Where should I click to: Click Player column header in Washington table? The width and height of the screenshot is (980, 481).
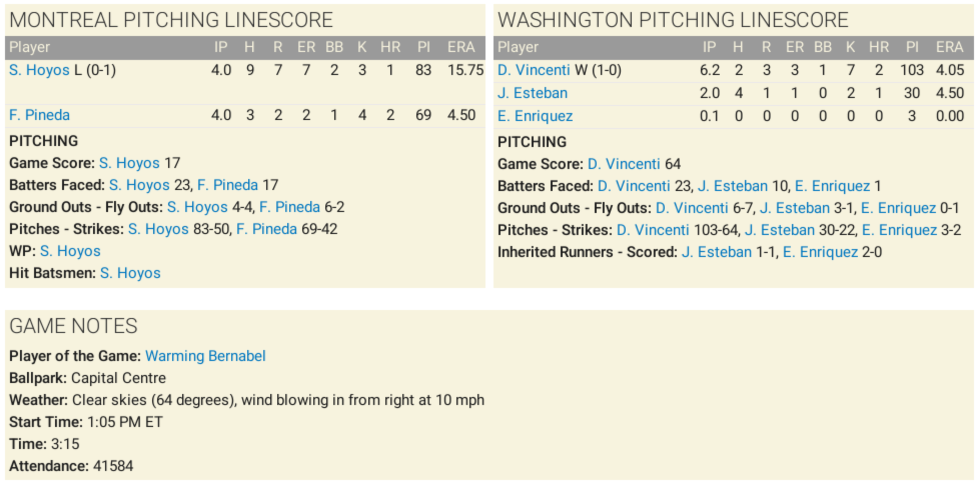pyautogui.click(x=518, y=47)
